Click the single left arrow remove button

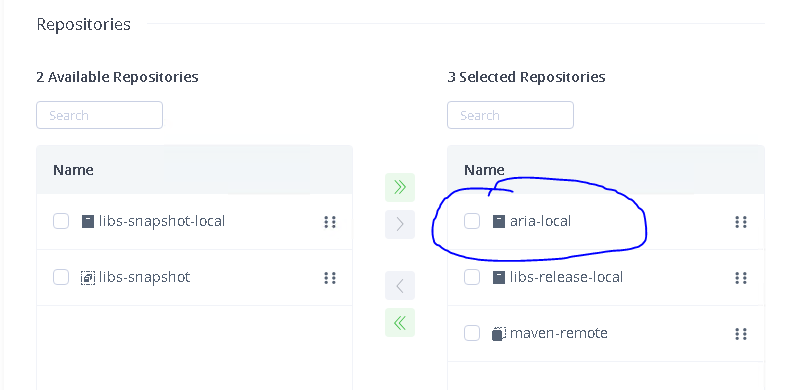(x=400, y=285)
